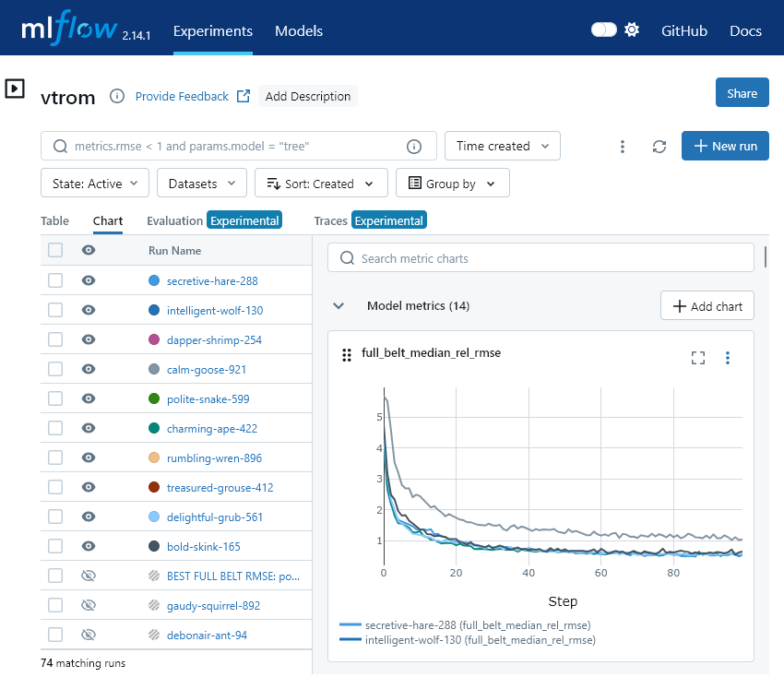The height and width of the screenshot is (689, 784).
Task: Toggle the dark mode switch
Action: 604,30
